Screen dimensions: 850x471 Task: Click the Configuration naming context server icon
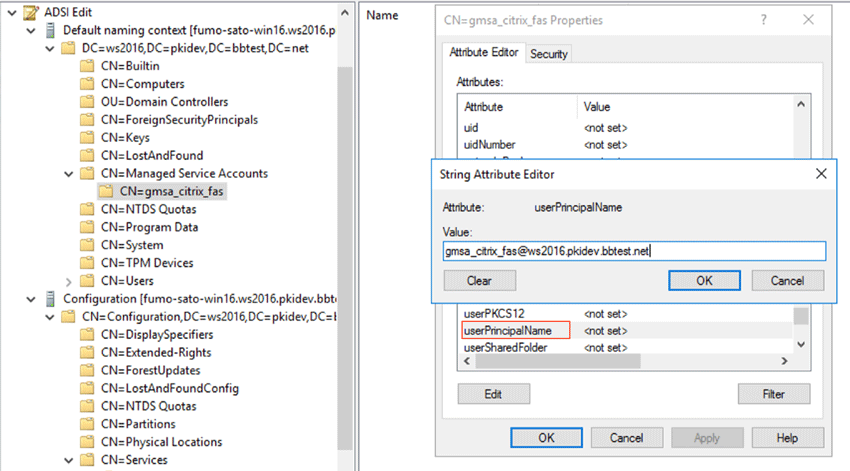pyautogui.click(x=51, y=299)
